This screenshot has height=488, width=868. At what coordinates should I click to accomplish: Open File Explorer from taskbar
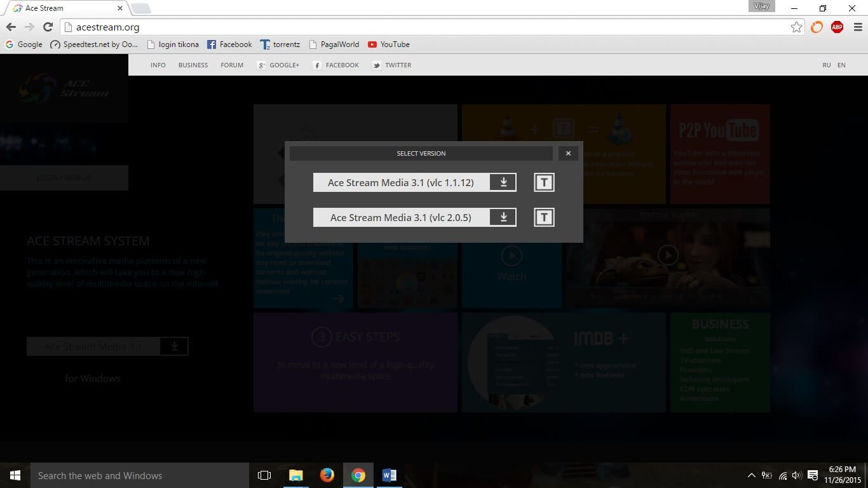click(295, 475)
